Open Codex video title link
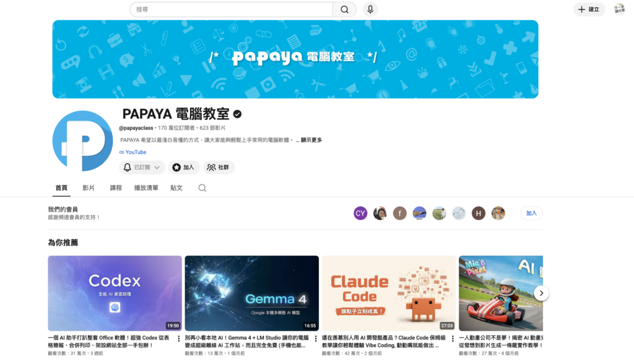The width and height of the screenshot is (634, 364). click(x=109, y=341)
